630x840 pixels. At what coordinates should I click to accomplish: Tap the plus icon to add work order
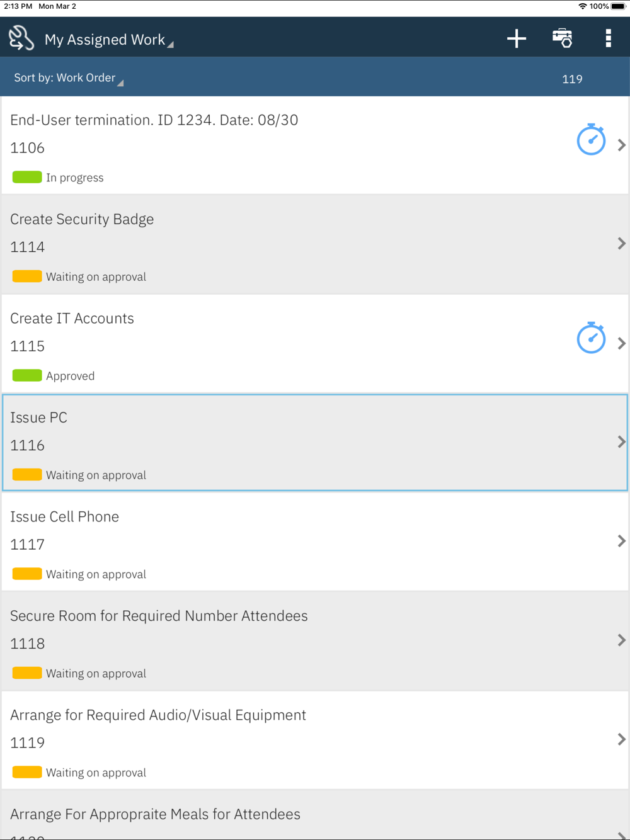pos(517,38)
